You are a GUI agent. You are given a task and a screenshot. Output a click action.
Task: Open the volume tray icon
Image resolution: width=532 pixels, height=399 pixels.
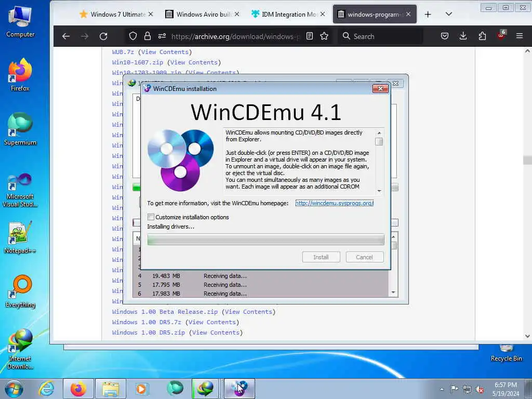pos(480,389)
